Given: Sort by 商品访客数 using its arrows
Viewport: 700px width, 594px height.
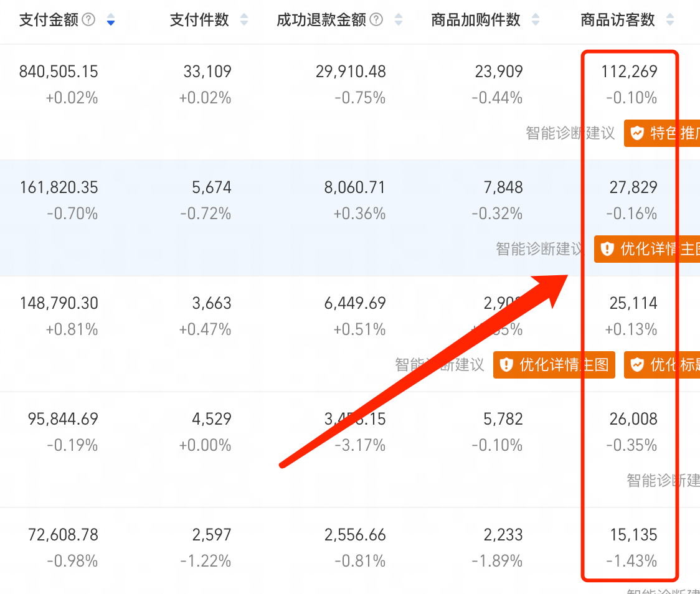Looking at the screenshot, I should (x=670, y=20).
